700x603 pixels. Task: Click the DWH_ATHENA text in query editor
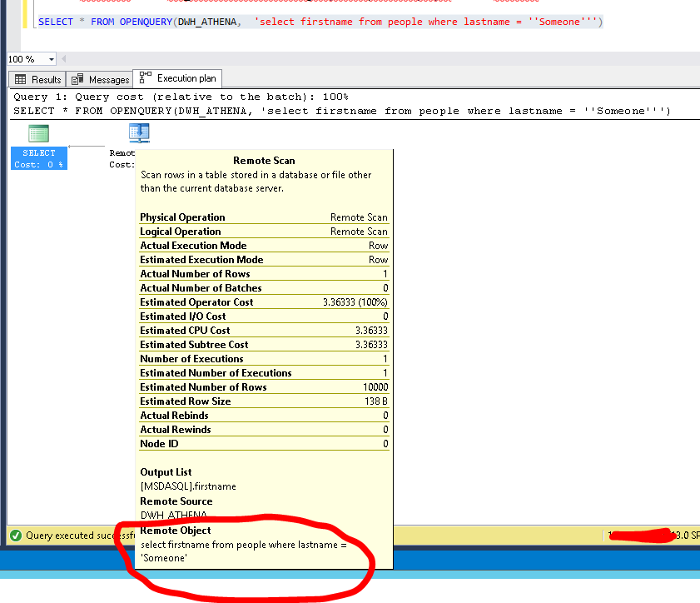coord(207,22)
